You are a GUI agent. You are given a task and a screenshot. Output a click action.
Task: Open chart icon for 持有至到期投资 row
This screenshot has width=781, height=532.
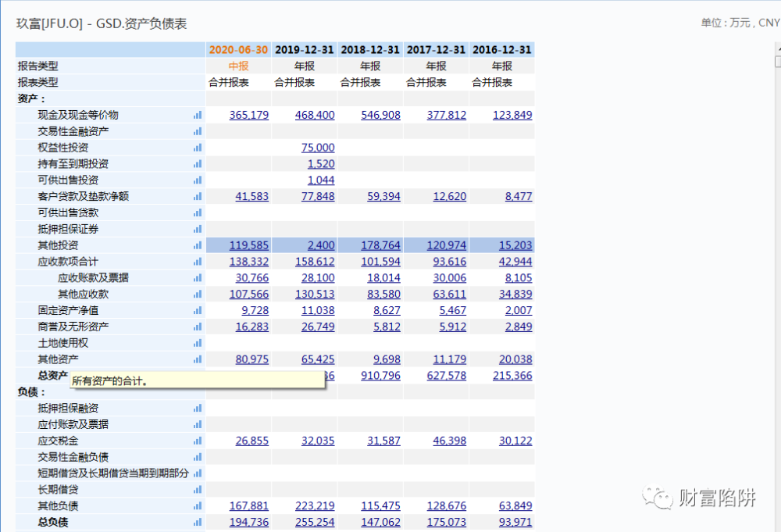198,164
